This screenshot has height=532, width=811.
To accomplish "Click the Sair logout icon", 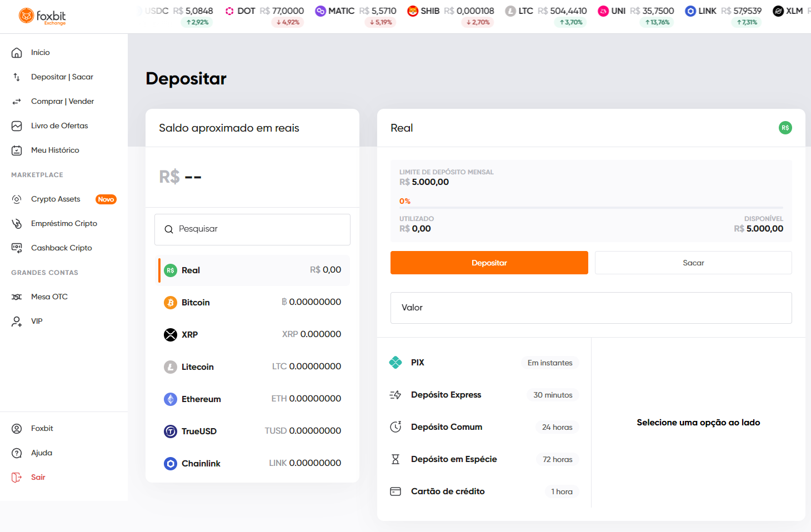I will tap(17, 478).
